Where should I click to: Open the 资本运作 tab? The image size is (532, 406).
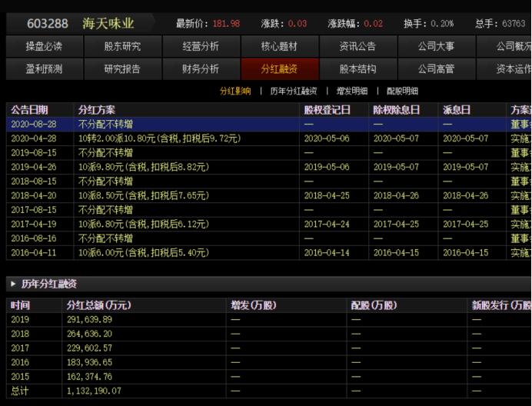pos(504,69)
